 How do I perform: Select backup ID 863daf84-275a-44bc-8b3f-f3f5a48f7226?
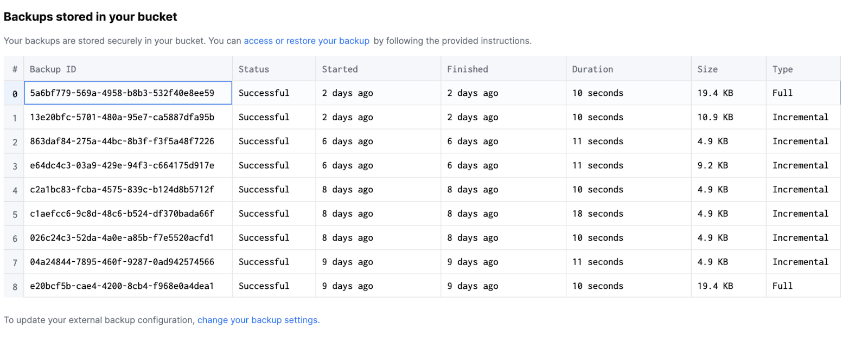click(x=122, y=141)
